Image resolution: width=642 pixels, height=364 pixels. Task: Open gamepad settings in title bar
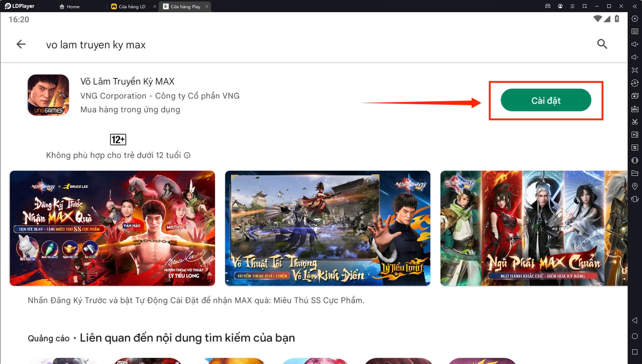click(x=548, y=6)
